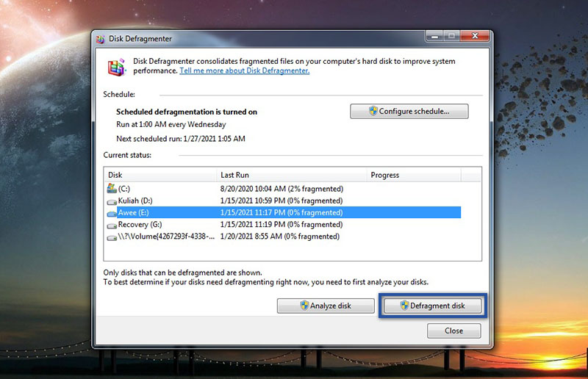
Task: Click the shield icon on Configure schedule
Action: (373, 112)
